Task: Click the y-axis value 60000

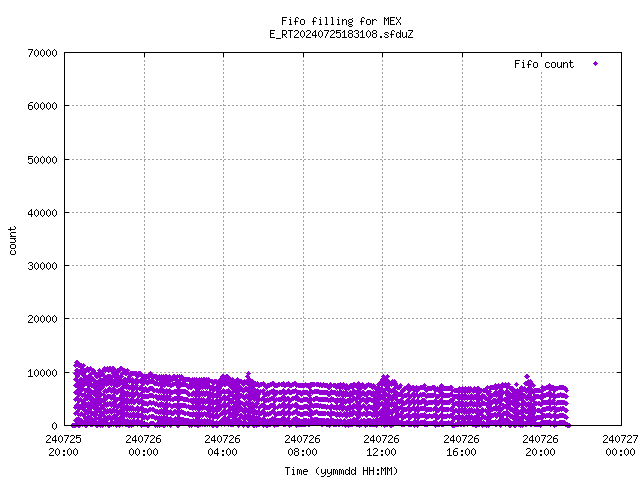Action: [42, 107]
